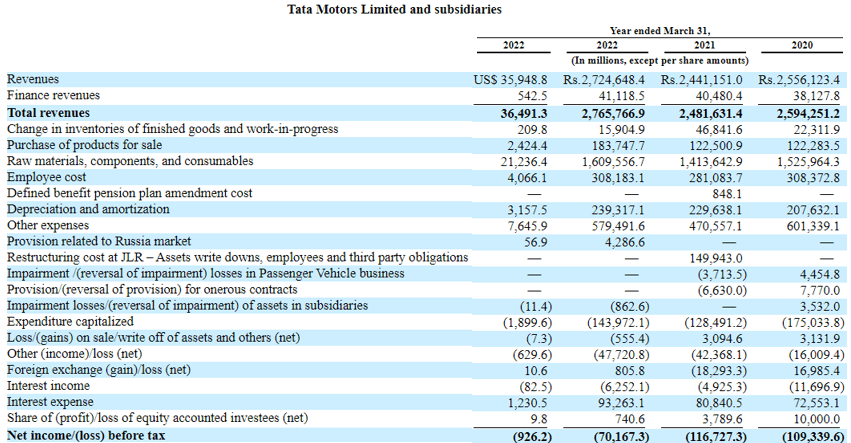Click Raw materials, components, and consumables label
The image size is (851, 443).
[130, 161]
